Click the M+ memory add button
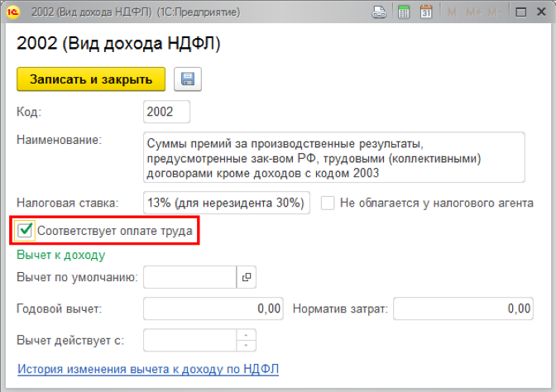 coord(474,12)
